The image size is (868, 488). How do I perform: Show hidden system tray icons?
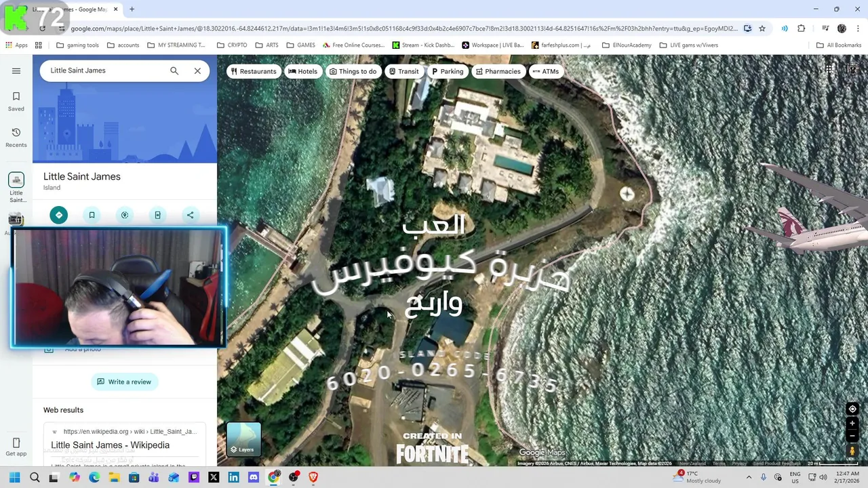point(749,477)
